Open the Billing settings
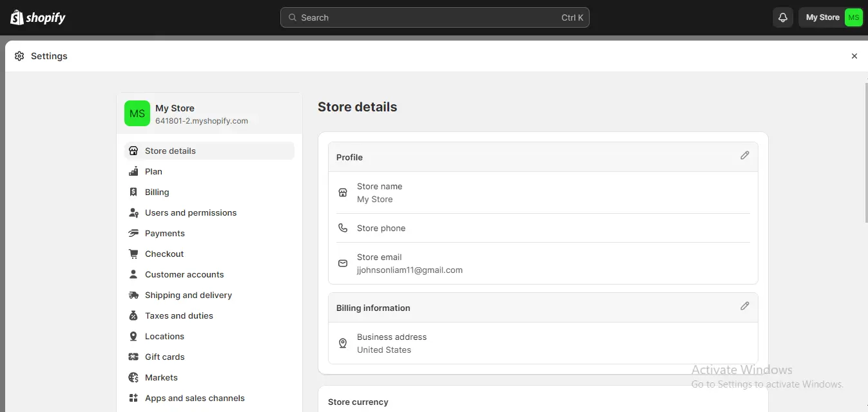This screenshot has width=868, height=412. point(209,192)
